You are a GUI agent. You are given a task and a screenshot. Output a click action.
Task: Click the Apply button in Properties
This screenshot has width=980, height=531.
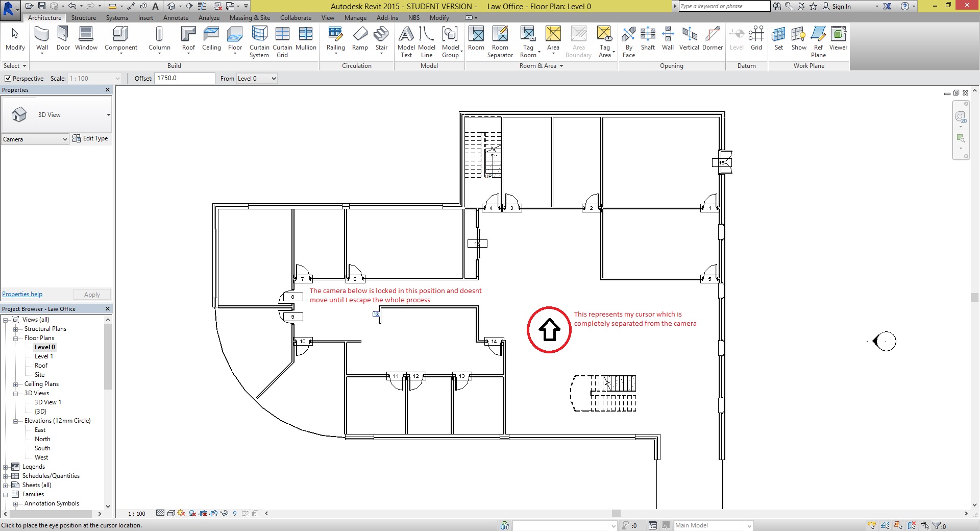(92, 295)
